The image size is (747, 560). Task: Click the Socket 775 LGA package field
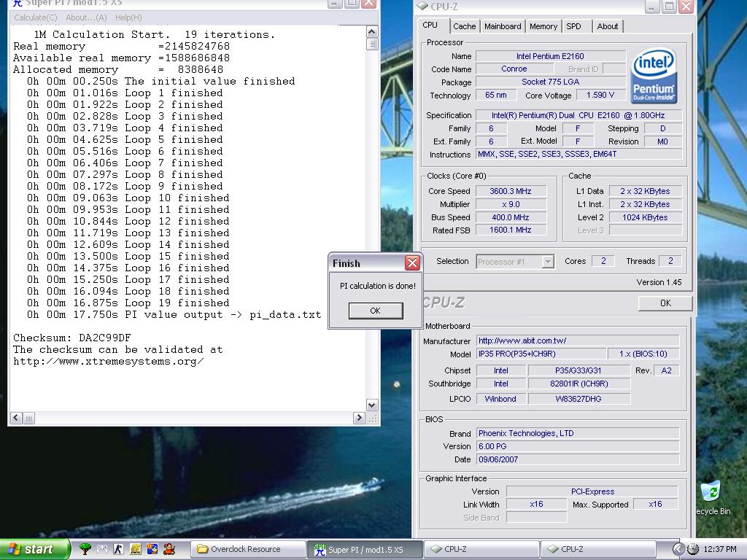coord(550,82)
